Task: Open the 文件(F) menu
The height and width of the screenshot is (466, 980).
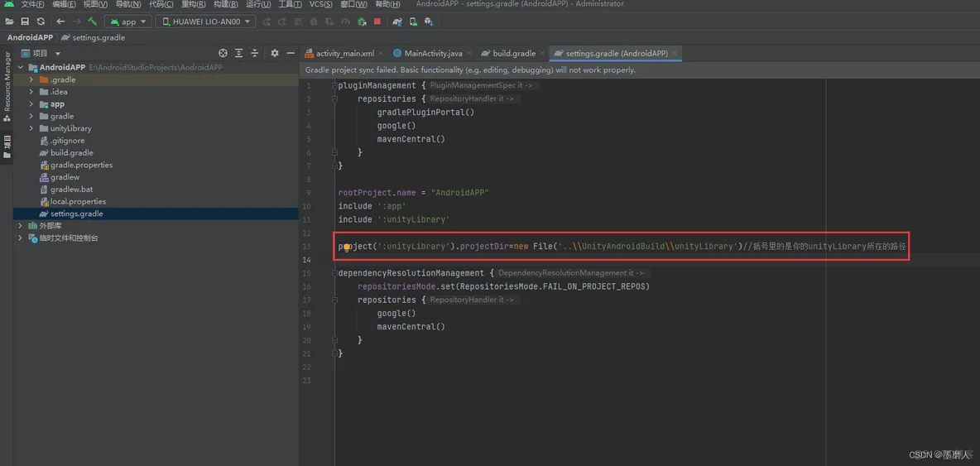Action: point(32,4)
